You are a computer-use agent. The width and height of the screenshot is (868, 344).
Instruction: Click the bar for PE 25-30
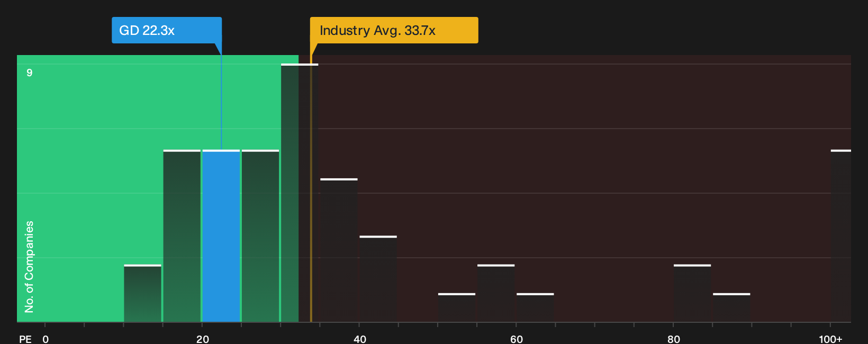pyautogui.click(x=260, y=236)
